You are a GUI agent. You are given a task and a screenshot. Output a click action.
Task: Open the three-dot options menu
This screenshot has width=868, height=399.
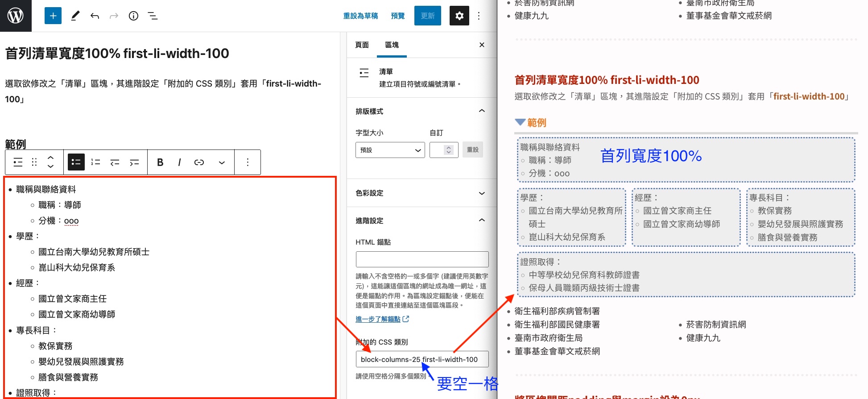[479, 16]
